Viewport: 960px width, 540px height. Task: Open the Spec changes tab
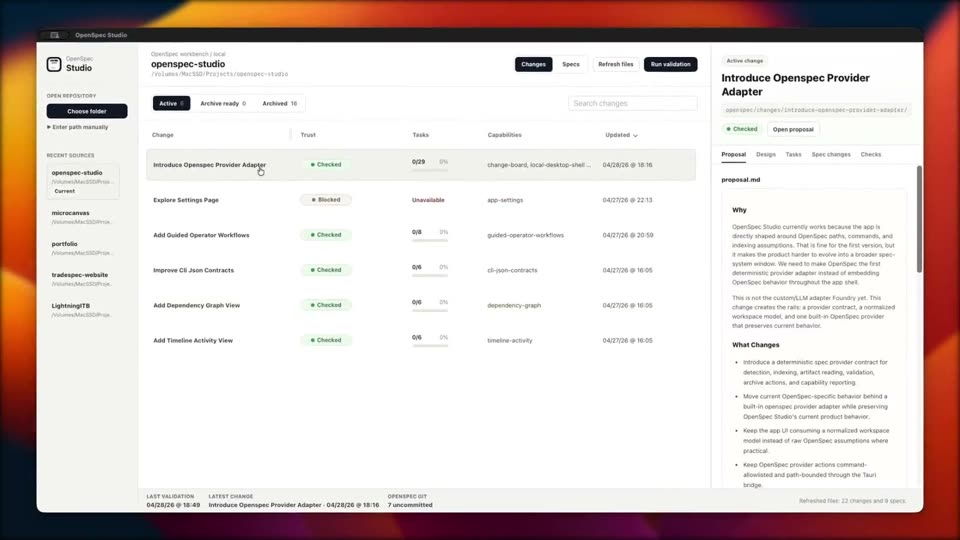[x=831, y=155]
